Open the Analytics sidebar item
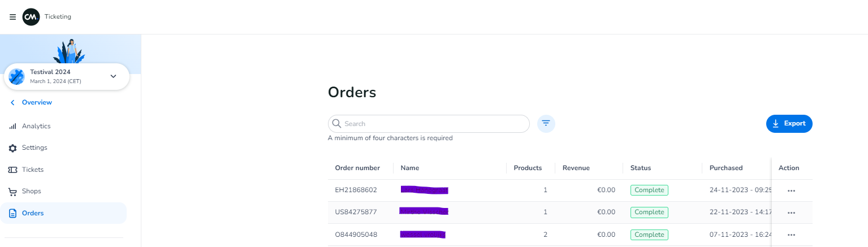The image size is (868, 247). point(36,126)
